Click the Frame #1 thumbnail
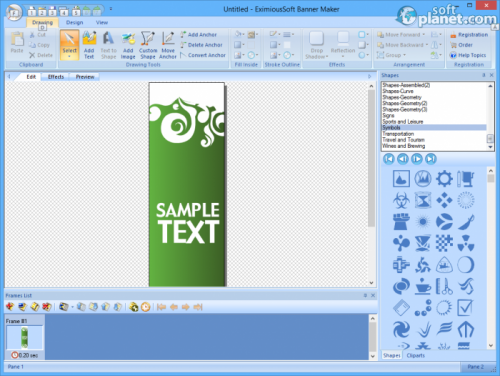Image resolution: width=500 pixels, height=376 pixels. tap(24, 337)
